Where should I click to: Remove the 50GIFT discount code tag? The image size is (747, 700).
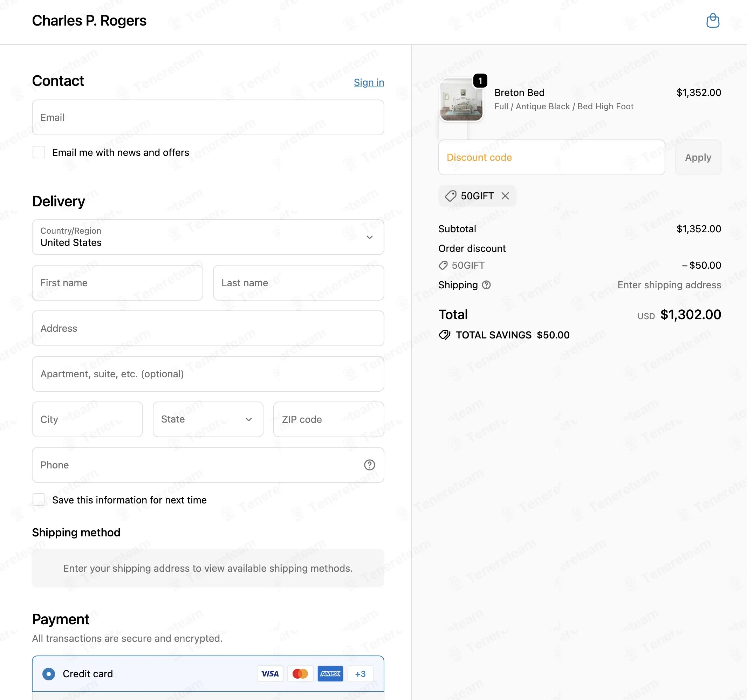505,196
